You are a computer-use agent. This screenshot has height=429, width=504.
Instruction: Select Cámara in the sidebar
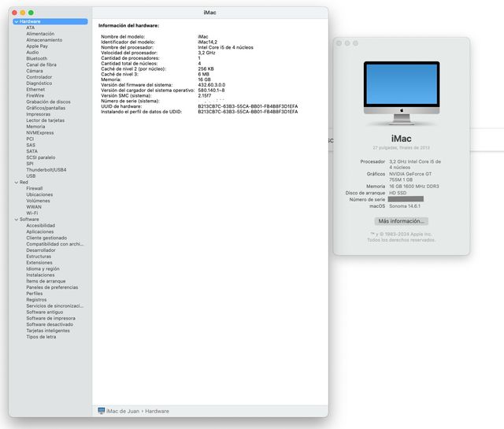35,71
